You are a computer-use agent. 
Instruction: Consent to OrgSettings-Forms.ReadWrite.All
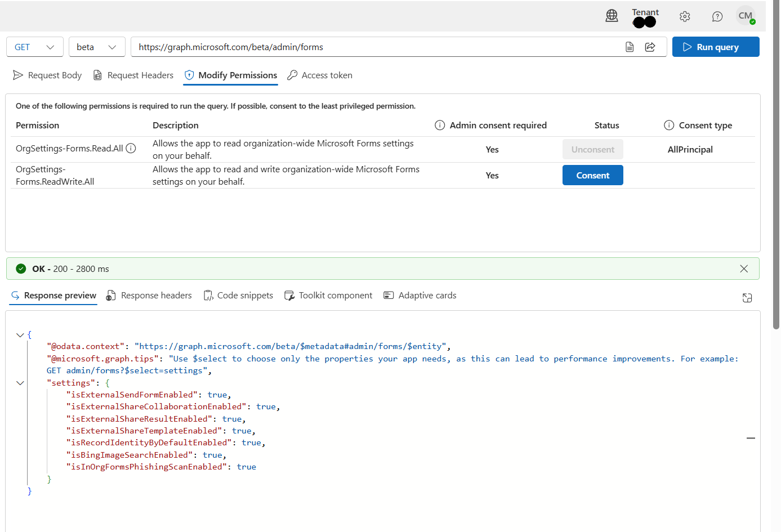click(x=593, y=175)
